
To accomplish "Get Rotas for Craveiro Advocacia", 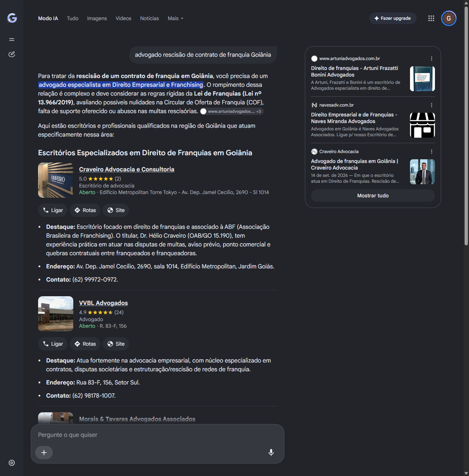I will (x=85, y=210).
